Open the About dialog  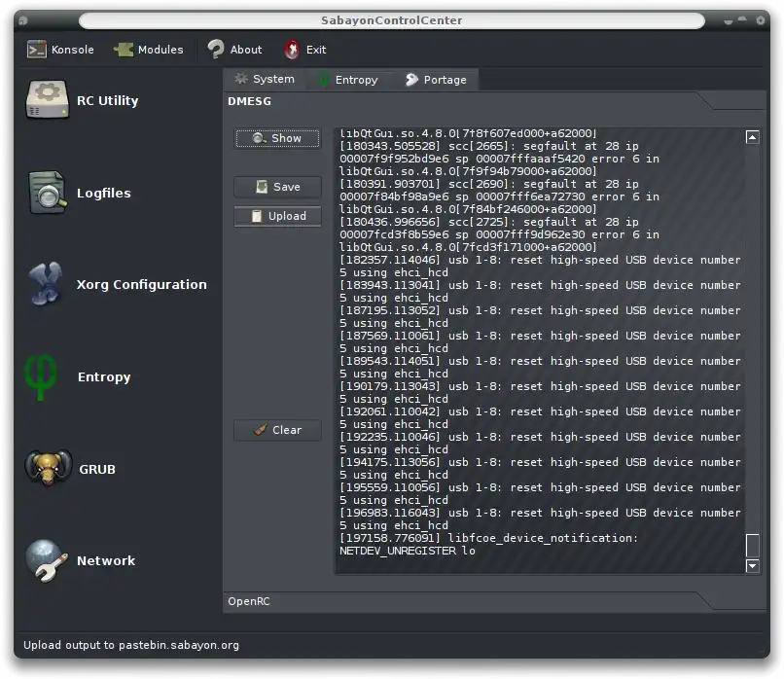tap(234, 50)
